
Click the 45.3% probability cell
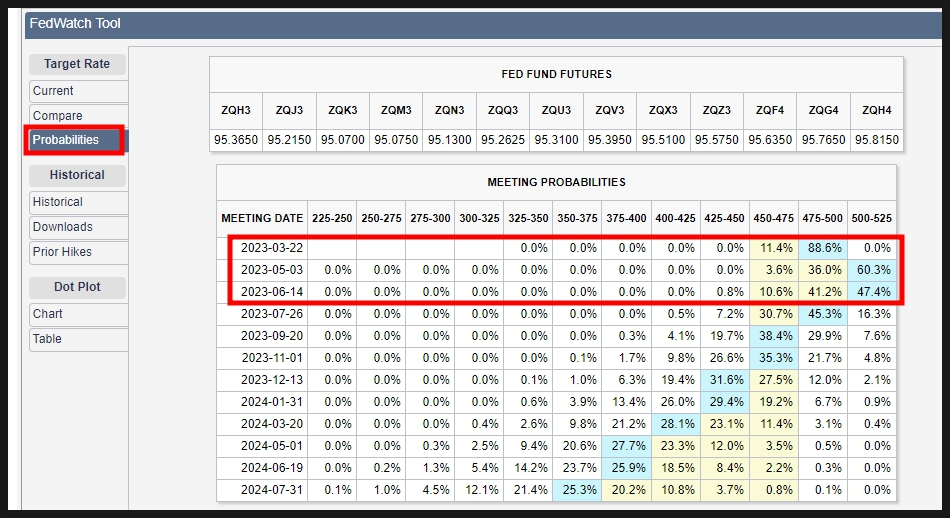click(823, 314)
